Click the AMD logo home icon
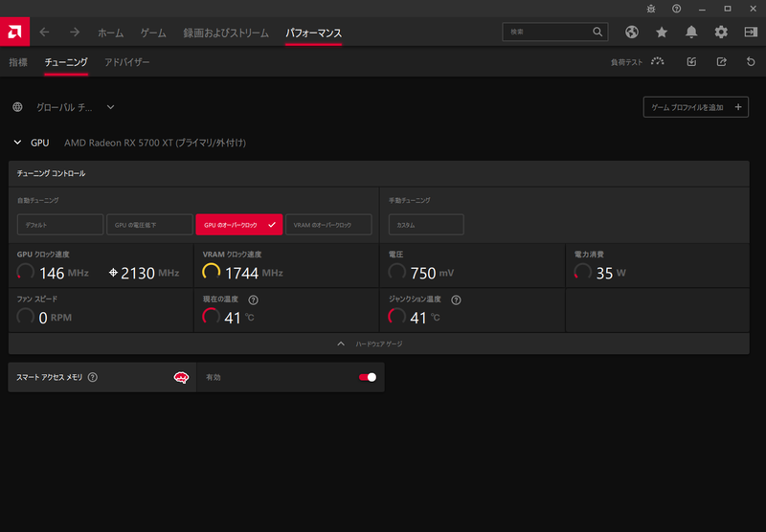The width and height of the screenshot is (766, 532). [x=15, y=32]
